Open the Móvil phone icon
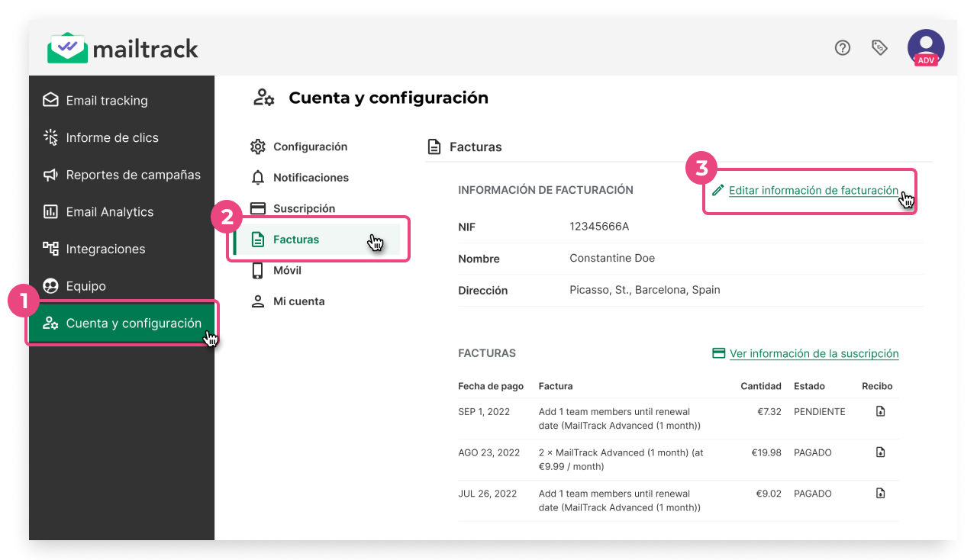977x560 pixels. [258, 270]
